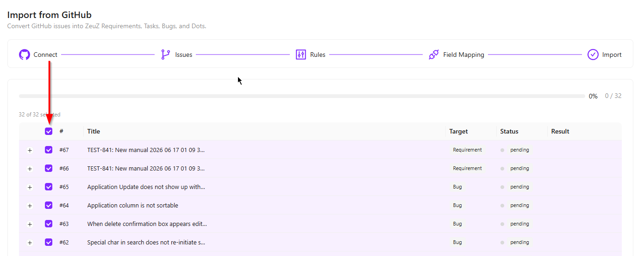Viewport: 644px width, 256px height.
Task: Click the pending status on row #62
Action: click(x=519, y=242)
